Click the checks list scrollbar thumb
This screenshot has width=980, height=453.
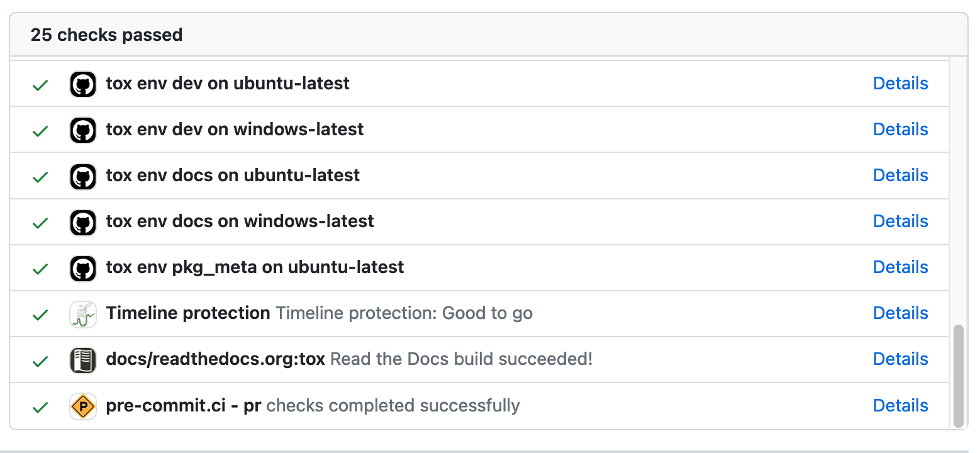click(958, 376)
